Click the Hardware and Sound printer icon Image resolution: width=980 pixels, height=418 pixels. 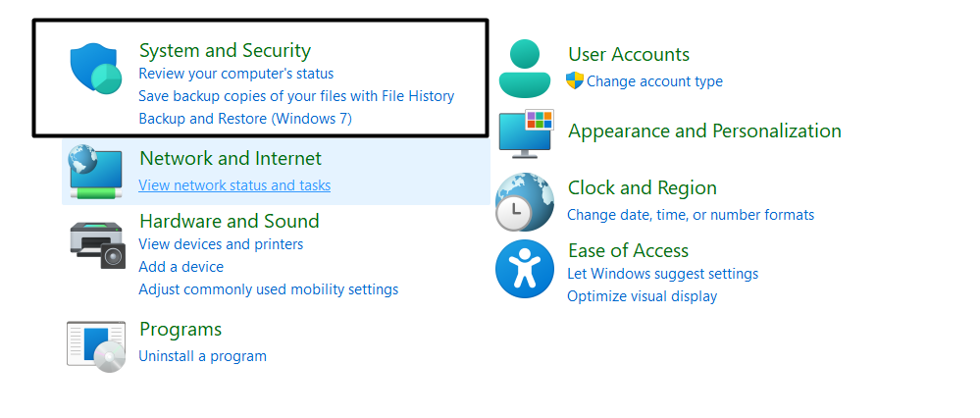click(x=97, y=243)
